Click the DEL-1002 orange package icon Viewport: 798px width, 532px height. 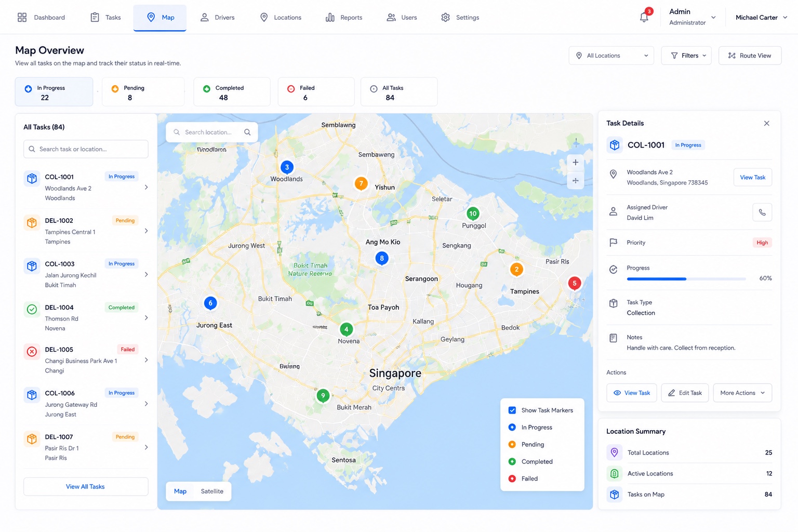[32, 223]
